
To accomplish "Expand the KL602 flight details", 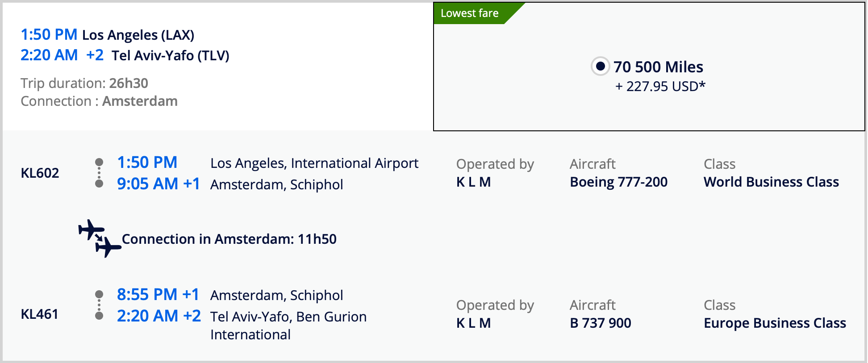I will [40, 173].
